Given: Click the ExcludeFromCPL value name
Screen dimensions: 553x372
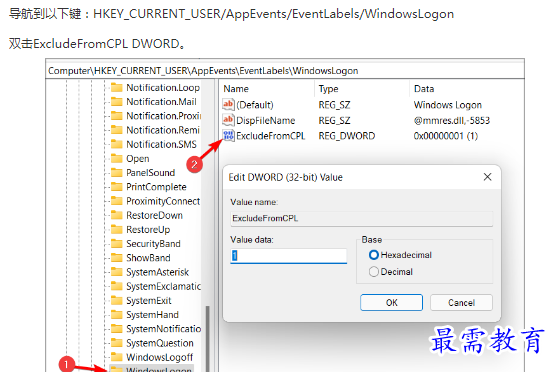Looking at the screenshot, I should point(271,136).
